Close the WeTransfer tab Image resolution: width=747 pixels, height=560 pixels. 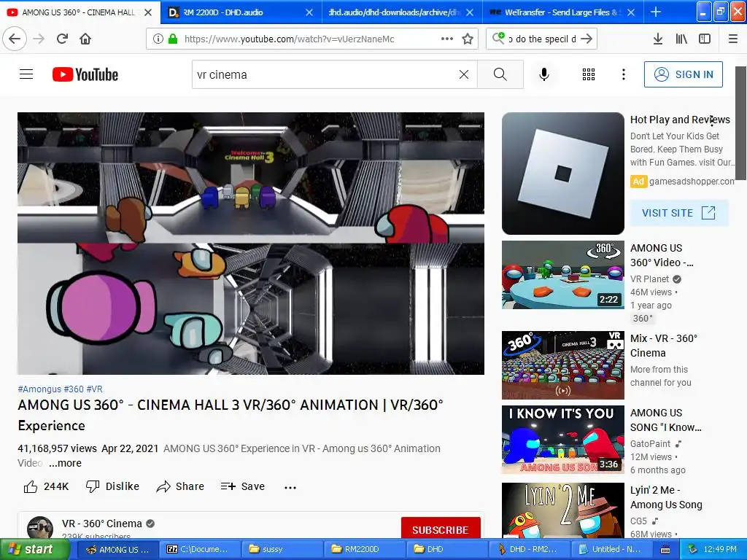click(x=631, y=12)
